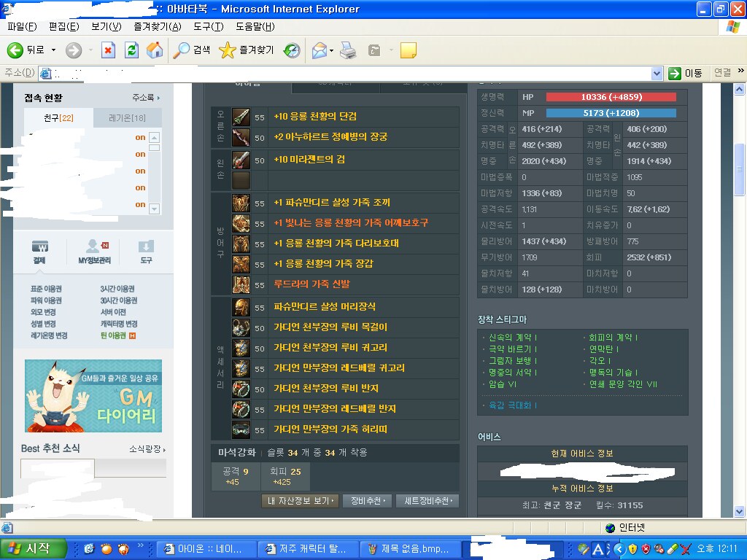Image resolution: width=747 pixels, height=560 pixels.
Task: Open the History toolbar icon
Action: coord(292,50)
